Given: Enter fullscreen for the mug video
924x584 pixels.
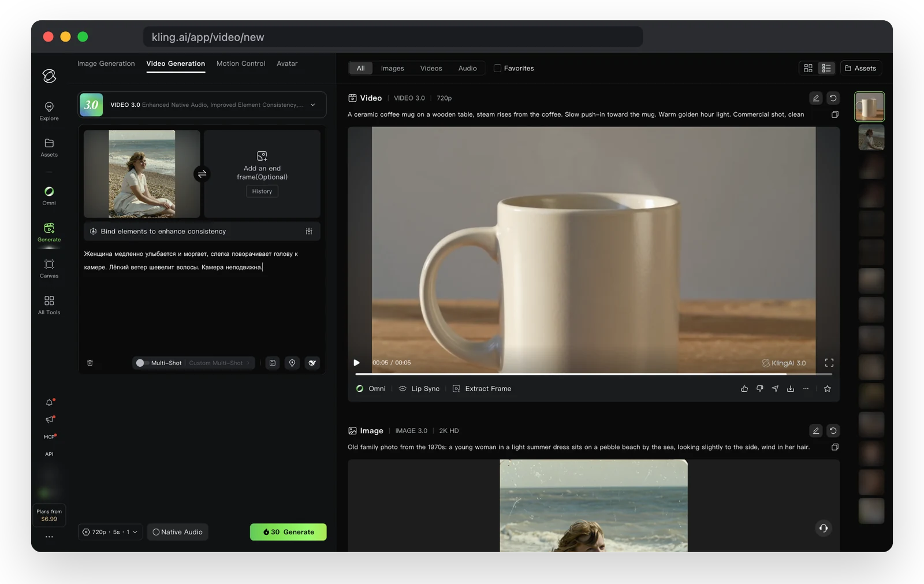Looking at the screenshot, I should pyautogui.click(x=829, y=363).
